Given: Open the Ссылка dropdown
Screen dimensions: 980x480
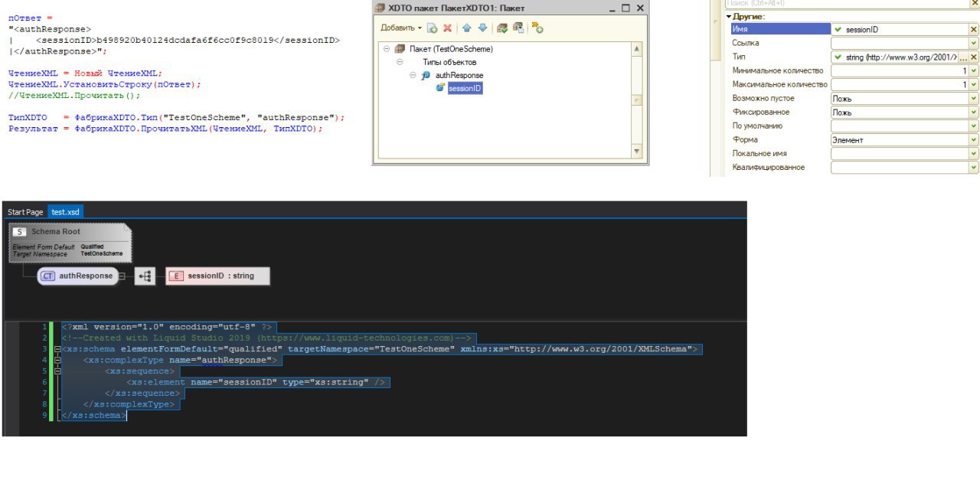Looking at the screenshot, I should 974,43.
